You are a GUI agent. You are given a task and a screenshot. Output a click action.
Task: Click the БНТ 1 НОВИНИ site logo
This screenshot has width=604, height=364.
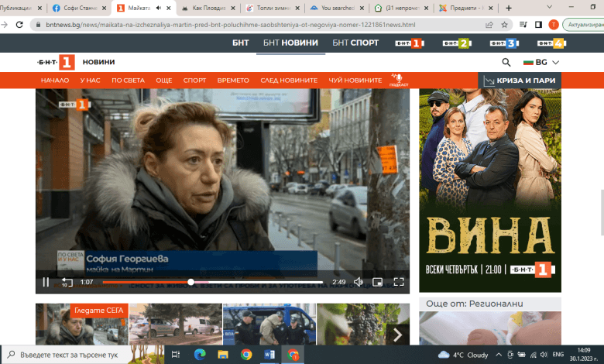pyautogui.click(x=76, y=62)
